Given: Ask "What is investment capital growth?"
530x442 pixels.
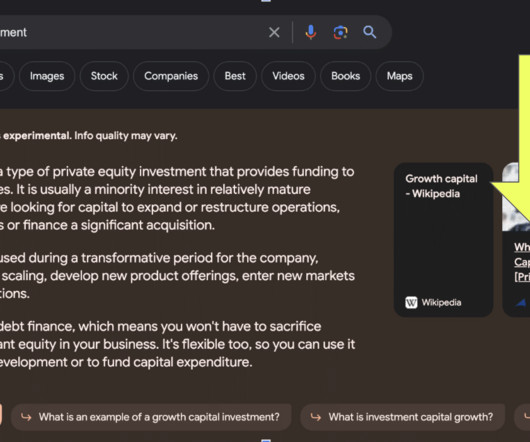Looking at the screenshot, I should tap(403, 417).
